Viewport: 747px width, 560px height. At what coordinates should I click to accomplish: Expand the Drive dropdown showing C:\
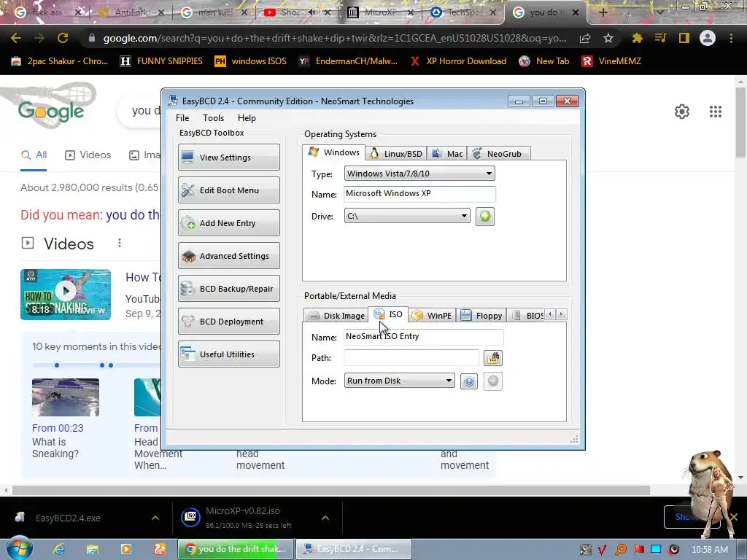point(407,216)
